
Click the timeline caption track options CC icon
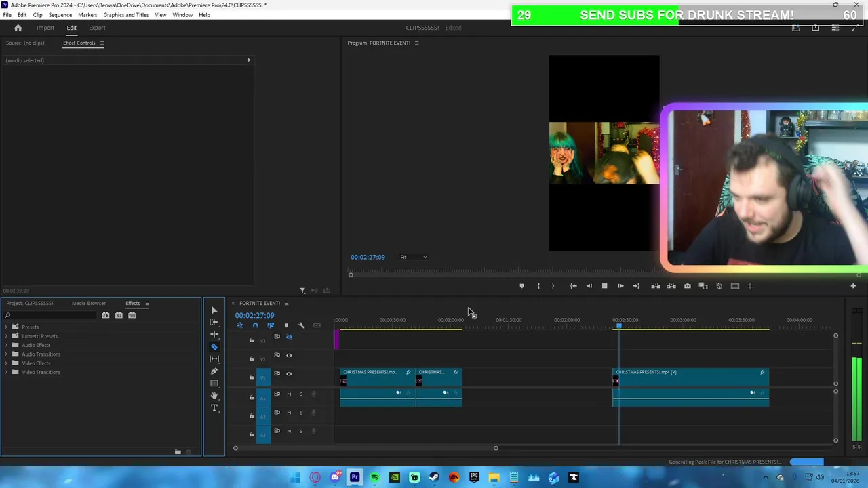tap(317, 325)
